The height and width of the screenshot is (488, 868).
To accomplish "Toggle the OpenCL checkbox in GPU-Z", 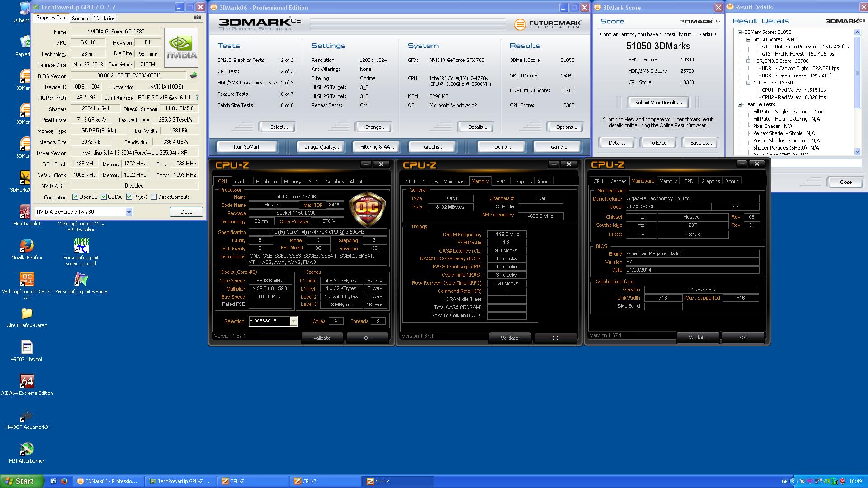I will (x=75, y=197).
